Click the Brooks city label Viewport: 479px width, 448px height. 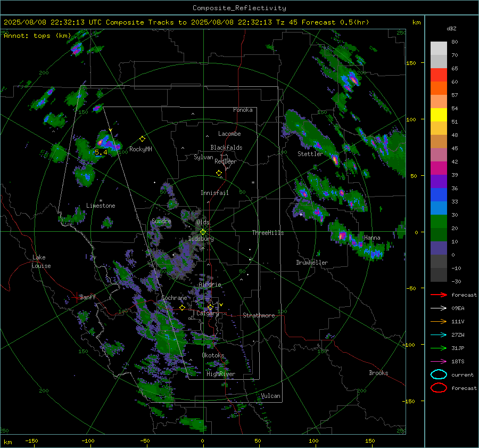pos(378,373)
